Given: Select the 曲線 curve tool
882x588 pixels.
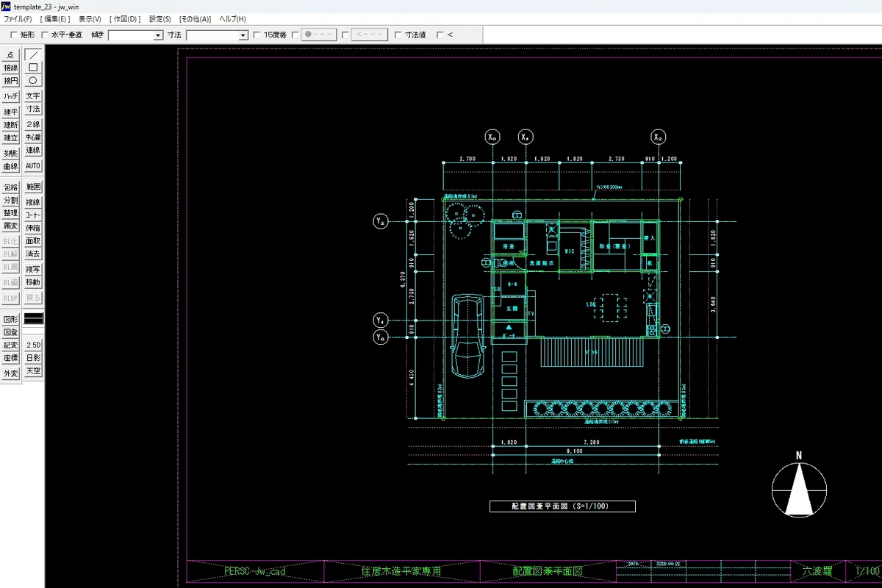Looking at the screenshot, I should click(x=10, y=167).
